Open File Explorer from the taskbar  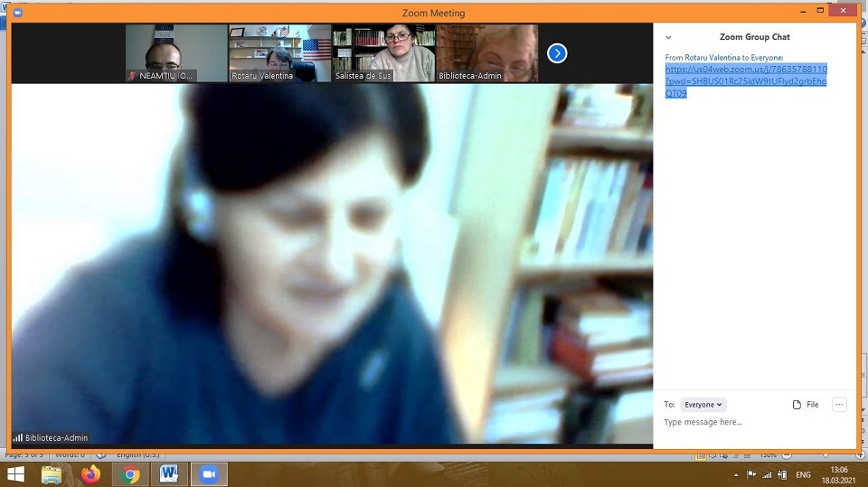(x=52, y=474)
